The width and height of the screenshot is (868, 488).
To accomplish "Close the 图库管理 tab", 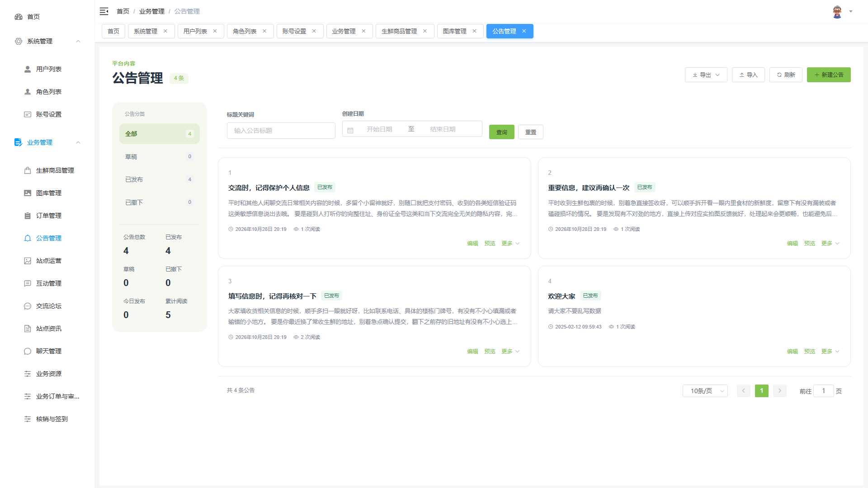I will click(474, 31).
